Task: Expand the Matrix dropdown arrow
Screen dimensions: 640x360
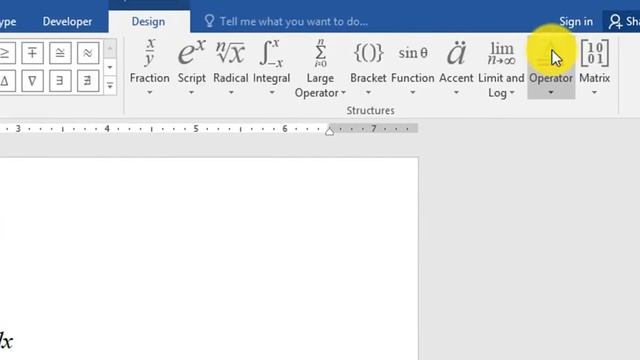Action: tap(594, 93)
